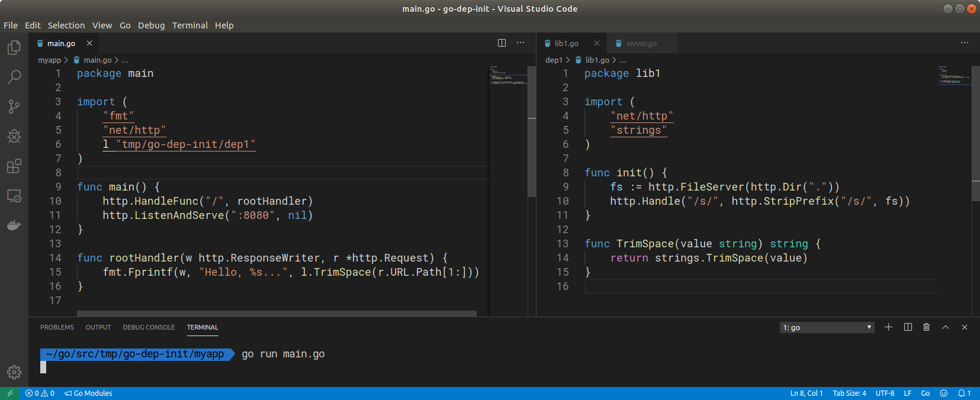Click Tab Size: 4 in status bar

[x=849, y=393]
